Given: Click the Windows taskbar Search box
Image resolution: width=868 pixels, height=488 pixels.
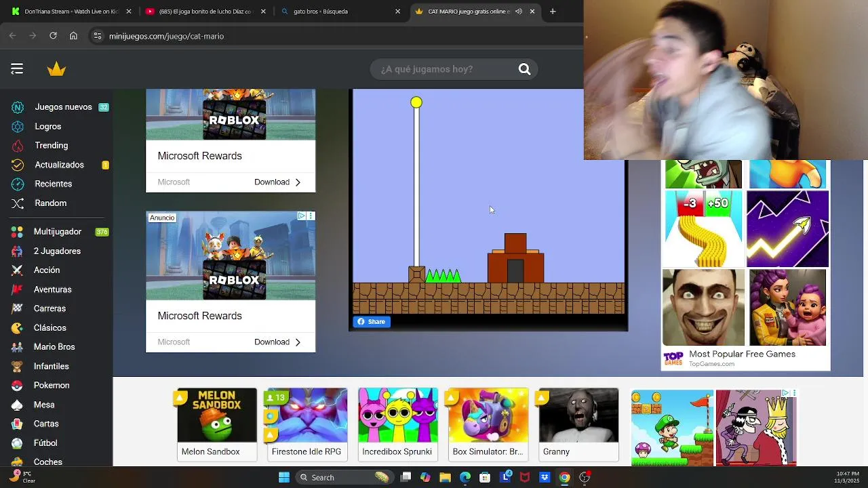Looking at the screenshot, I should click(344, 477).
